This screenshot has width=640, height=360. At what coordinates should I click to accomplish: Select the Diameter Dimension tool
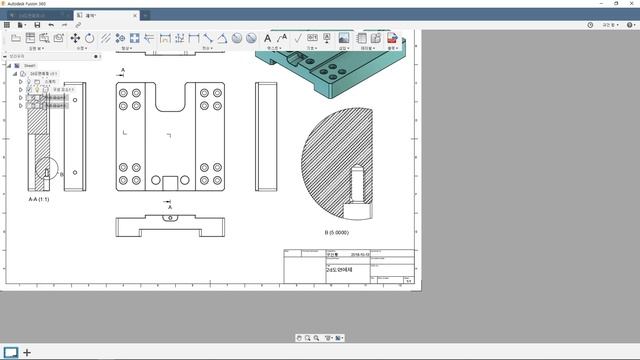point(251,38)
